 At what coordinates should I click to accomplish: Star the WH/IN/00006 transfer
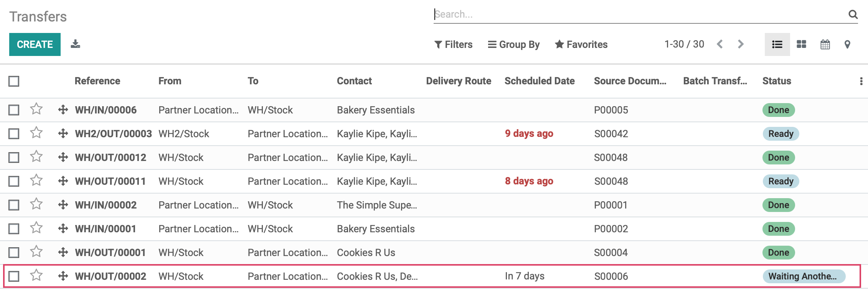[x=36, y=109]
